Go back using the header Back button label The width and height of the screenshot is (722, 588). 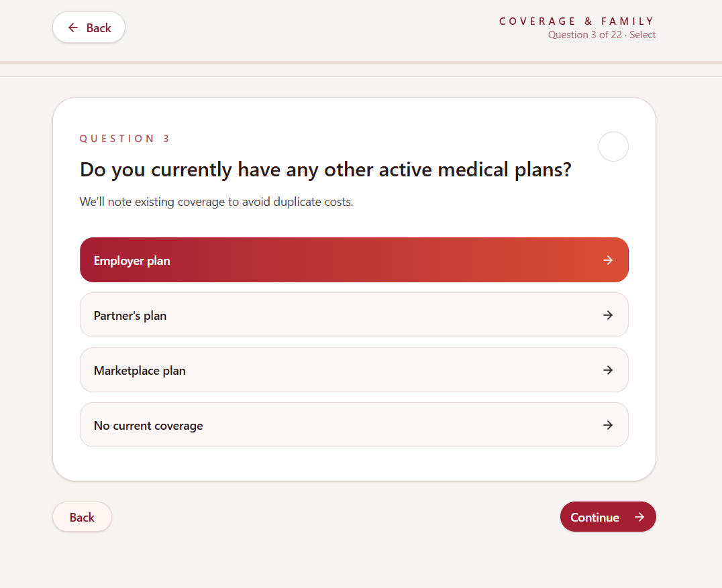tap(99, 27)
